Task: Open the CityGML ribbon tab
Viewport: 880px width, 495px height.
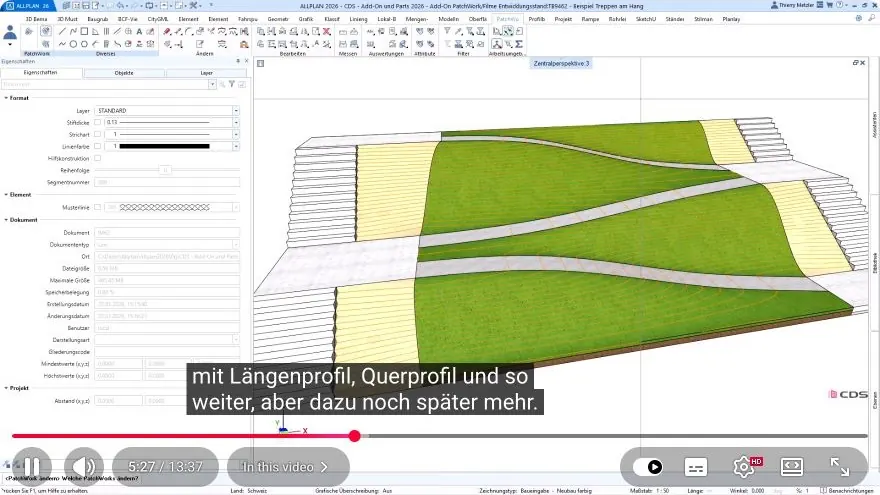Action: [158, 19]
